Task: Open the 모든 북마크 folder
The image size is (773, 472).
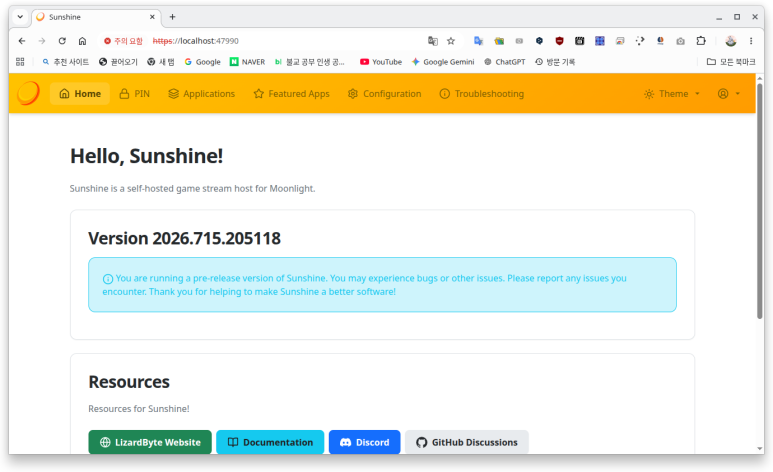Action: click(x=731, y=62)
